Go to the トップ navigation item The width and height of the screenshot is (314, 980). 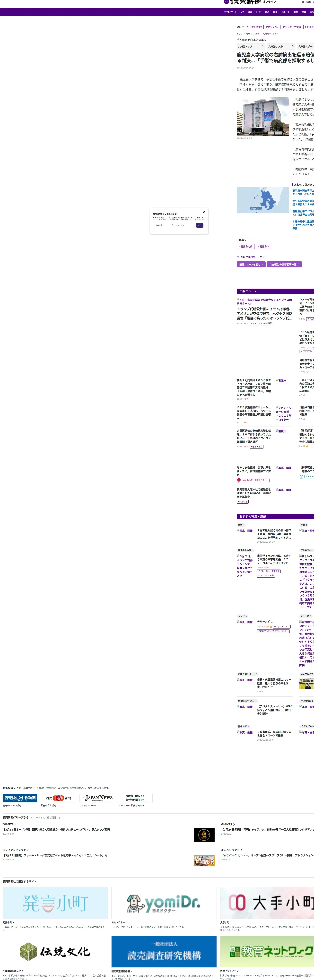pyautogui.click(x=241, y=12)
